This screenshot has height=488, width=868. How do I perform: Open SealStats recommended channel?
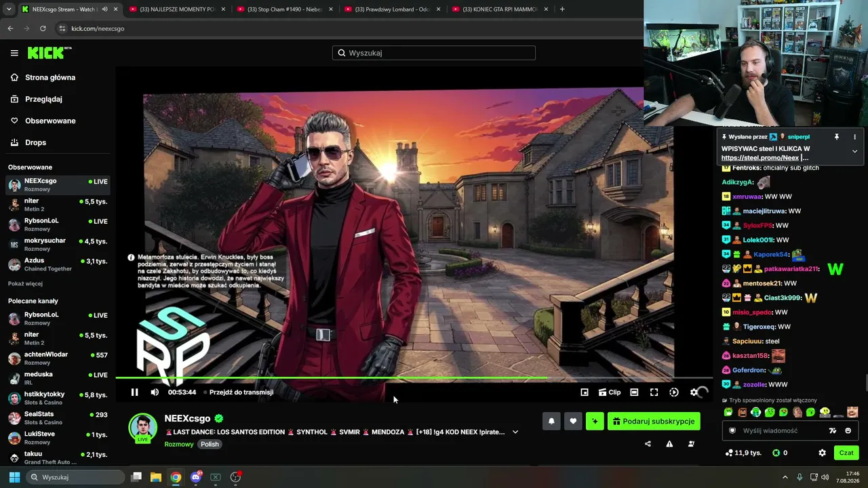coord(58,418)
